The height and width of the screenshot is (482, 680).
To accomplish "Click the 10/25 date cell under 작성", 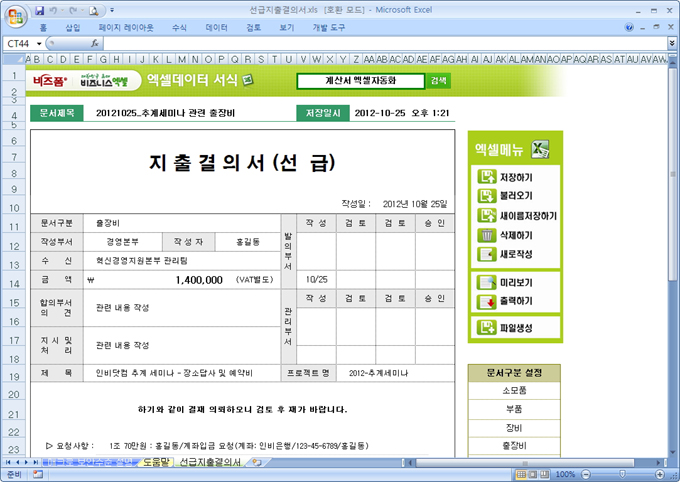I will point(317,279).
